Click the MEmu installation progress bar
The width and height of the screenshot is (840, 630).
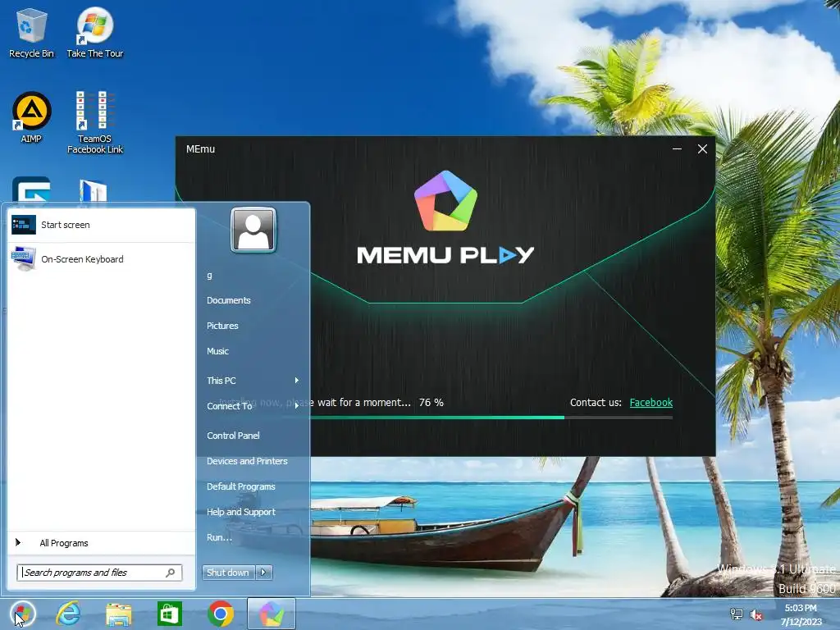coord(491,418)
